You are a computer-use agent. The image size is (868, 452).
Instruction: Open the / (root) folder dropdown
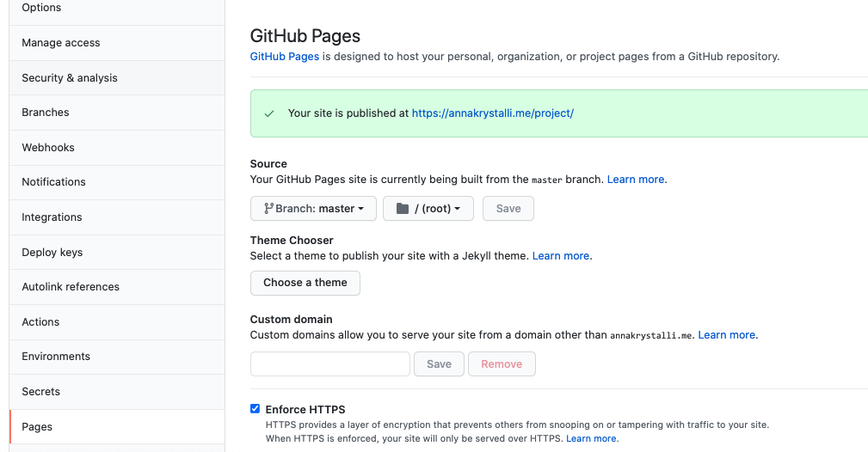(428, 209)
